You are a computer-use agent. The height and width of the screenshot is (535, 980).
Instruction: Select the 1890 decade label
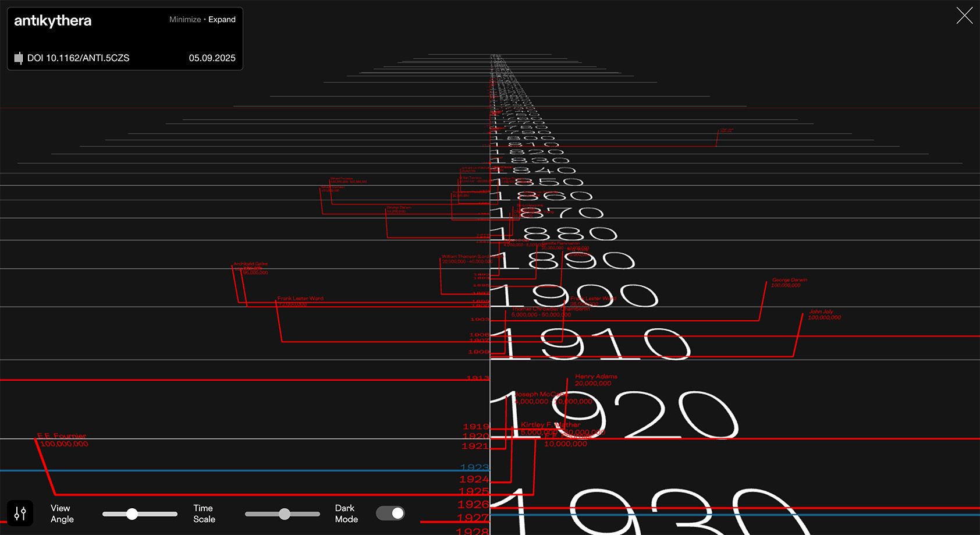click(563, 260)
